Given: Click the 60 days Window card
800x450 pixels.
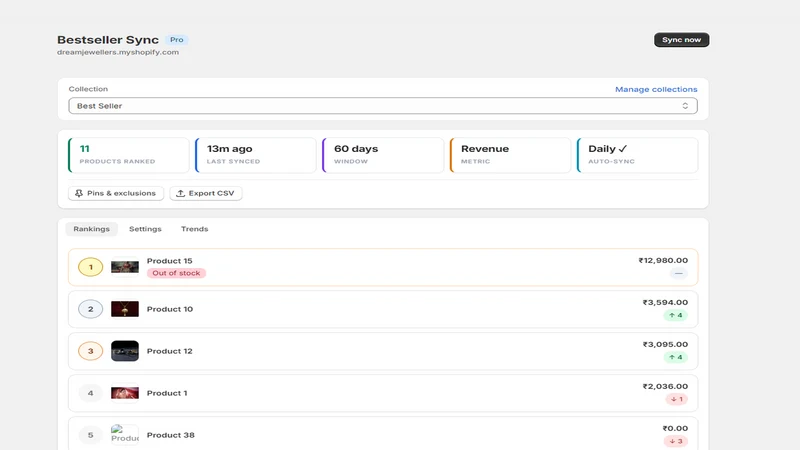Looking at the screenshot, I should (383, 155).
